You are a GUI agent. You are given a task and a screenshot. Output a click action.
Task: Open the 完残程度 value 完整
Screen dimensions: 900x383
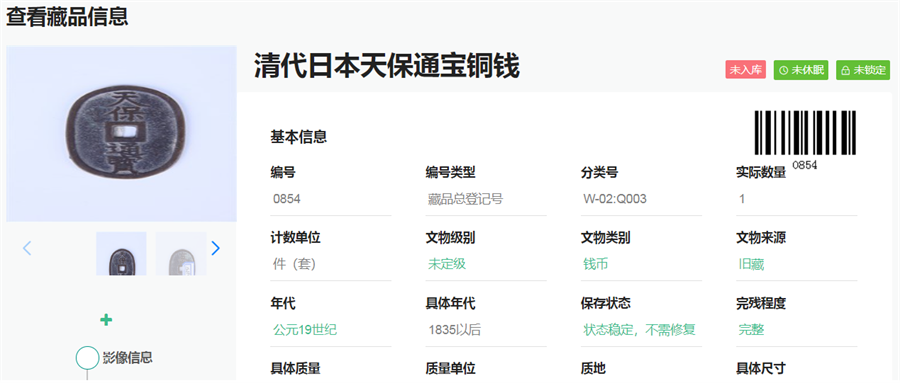click(751, 330)
